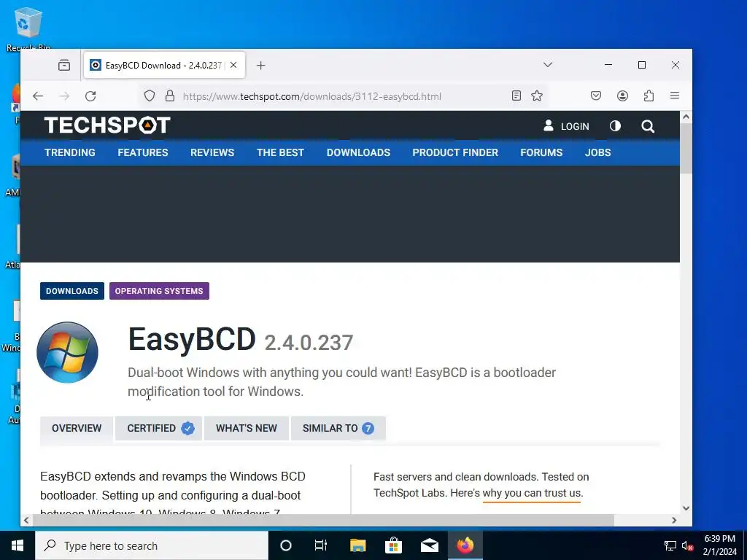747x560 pixels.
Task: Reload the current page
Action: [x=90, y=96]
